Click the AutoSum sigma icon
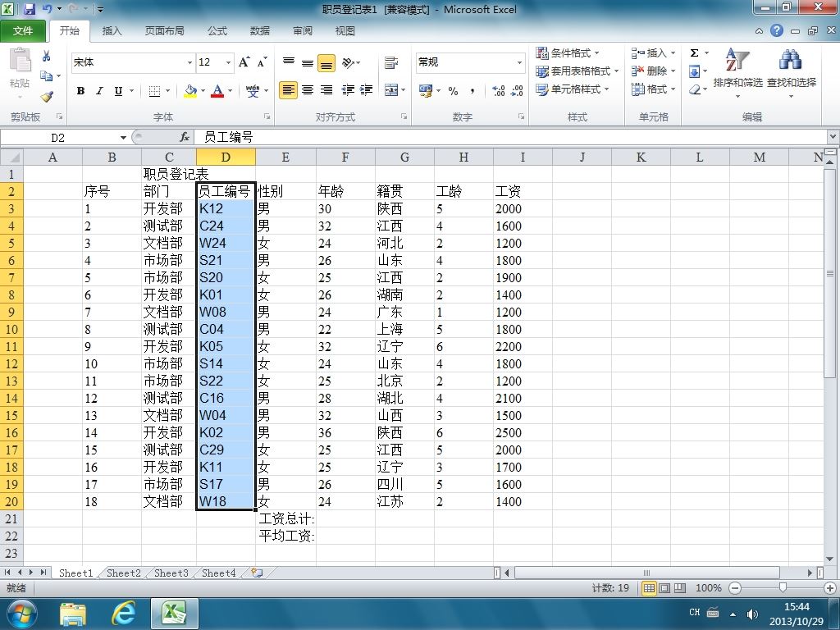This screenshot has width=840, height=630. pyautogui.click(x=694, y=53)
